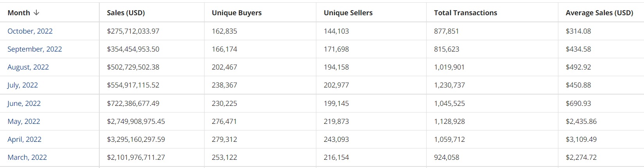The width and height of the screenshot is (644, 168).
Task: Sort by Unique Sellers column header
Action: [x=348, y=13]
